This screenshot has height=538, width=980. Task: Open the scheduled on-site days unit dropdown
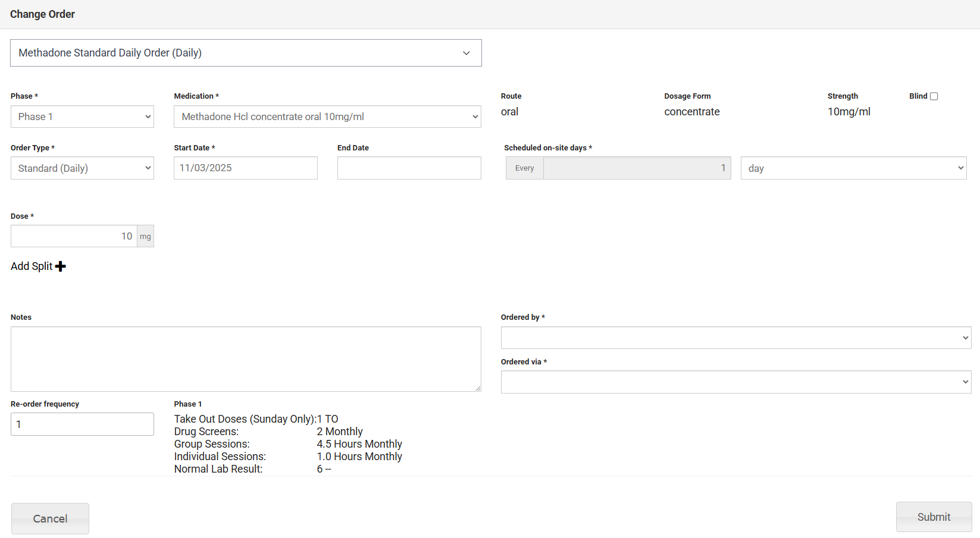(853, 168)
